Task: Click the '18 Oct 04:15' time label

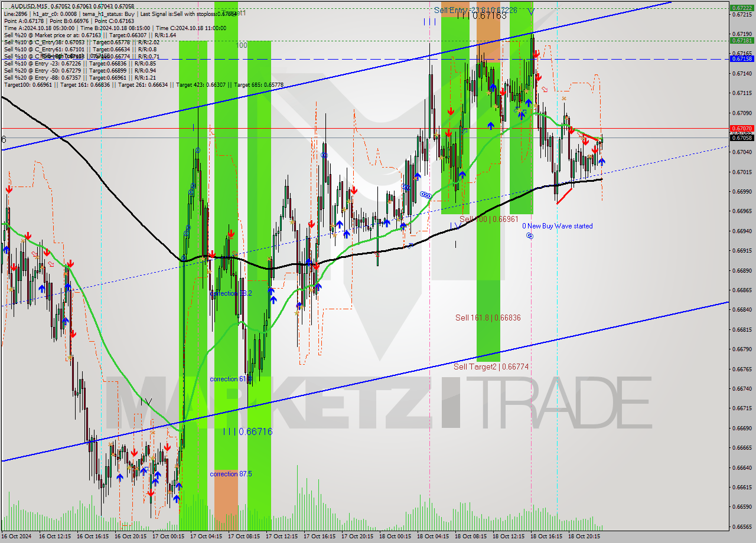Action: 434,537
